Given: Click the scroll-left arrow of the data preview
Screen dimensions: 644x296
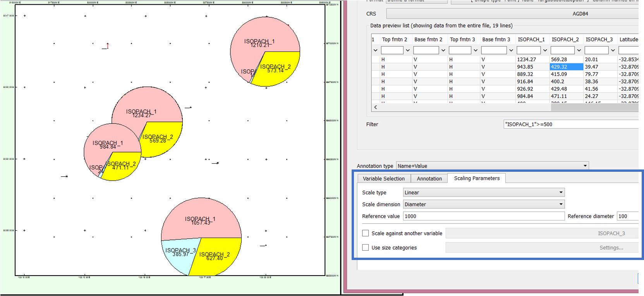Looking at the screenshot, I should pyautogui.click(x=375, y=107).
